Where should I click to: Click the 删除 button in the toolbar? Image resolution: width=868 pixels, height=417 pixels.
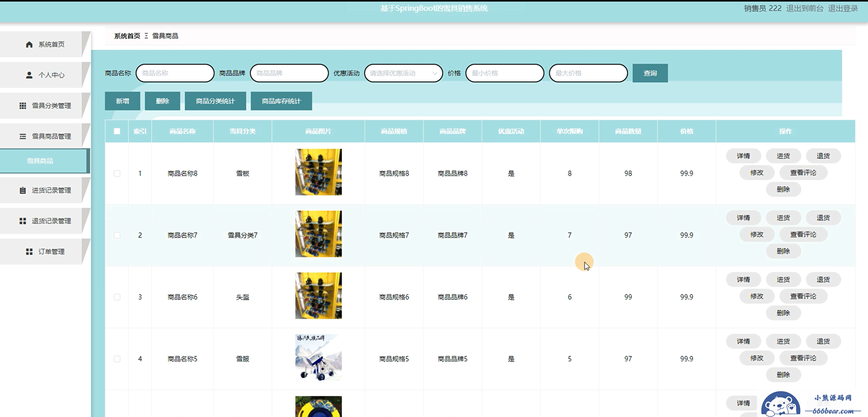pyautogui.click(x=162, y=101)
